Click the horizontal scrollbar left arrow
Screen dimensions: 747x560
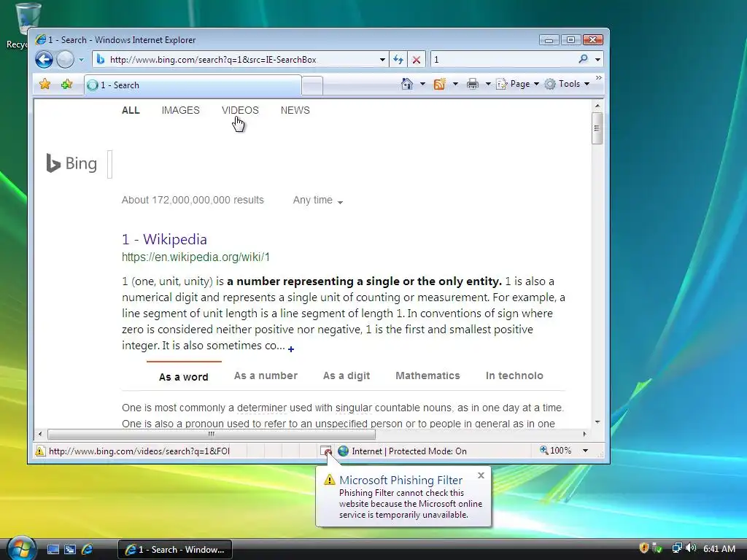(40, 434)
